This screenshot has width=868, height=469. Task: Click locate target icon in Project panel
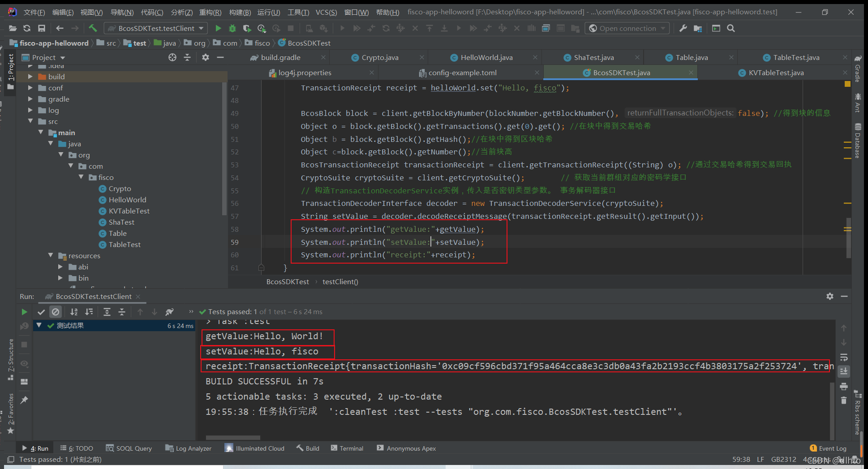172,57
